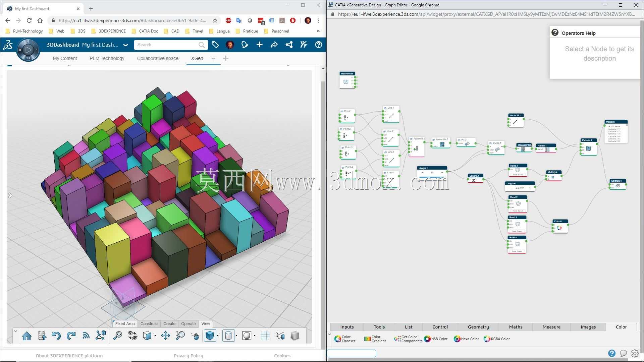Click the Pan arrows icon
This screenshot has width=644, height=362.
tap(165, 336)
